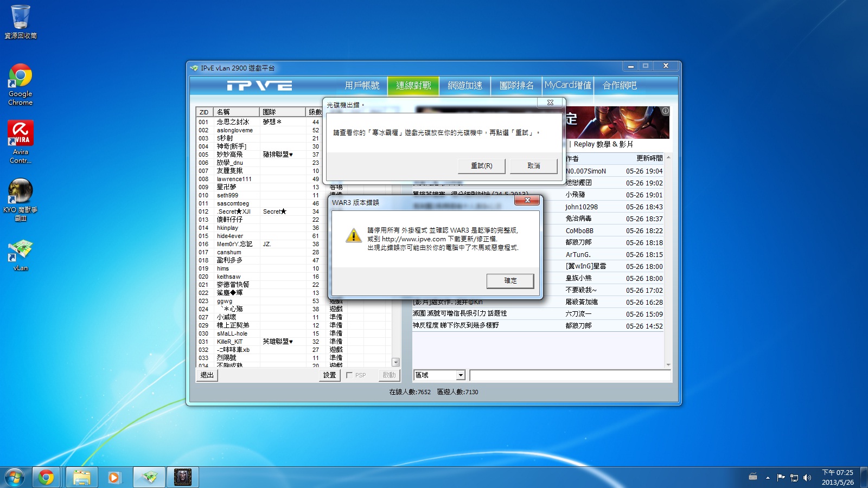Image resolution: width=868 pixels, height=488 pixels.
Task: Click the chat message input field
Action: (x=570, y=375)
